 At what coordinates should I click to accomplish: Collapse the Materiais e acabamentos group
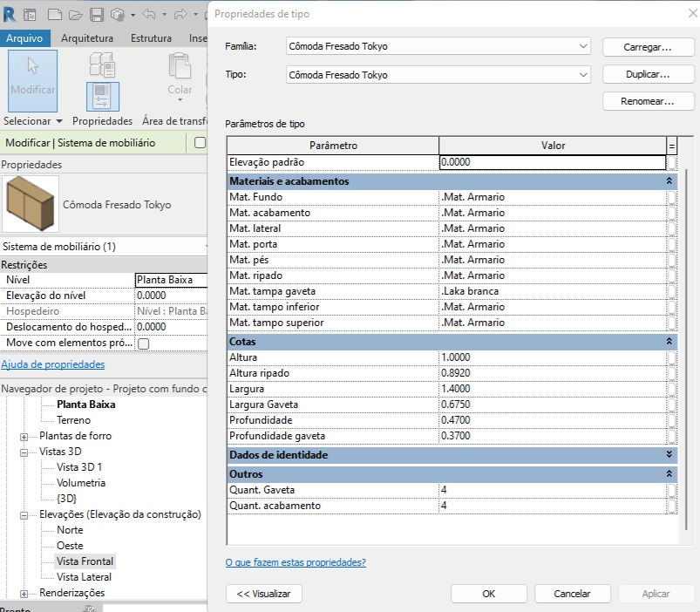[x=669, y=181]
